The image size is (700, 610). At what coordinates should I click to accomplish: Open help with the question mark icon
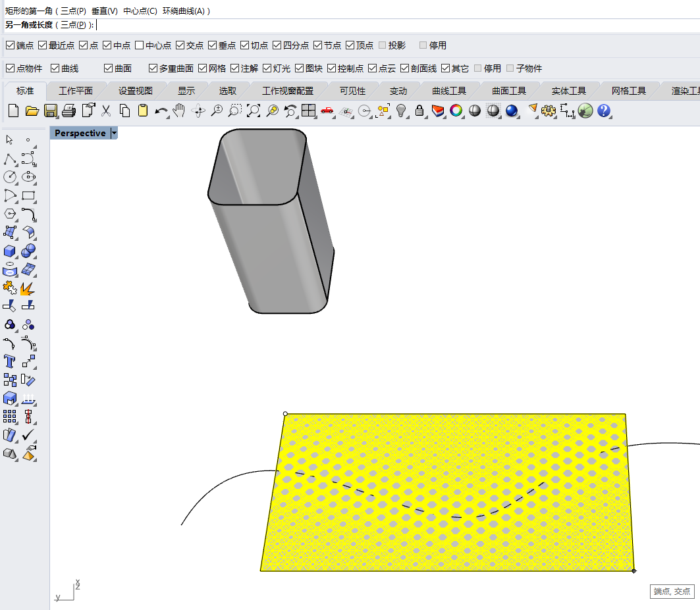click(604, 111)
